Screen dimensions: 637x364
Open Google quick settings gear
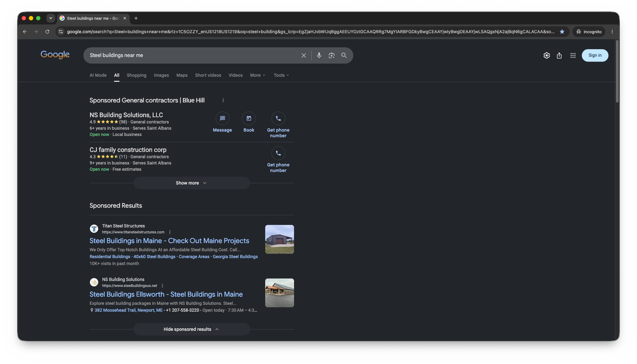click(546, 55)
